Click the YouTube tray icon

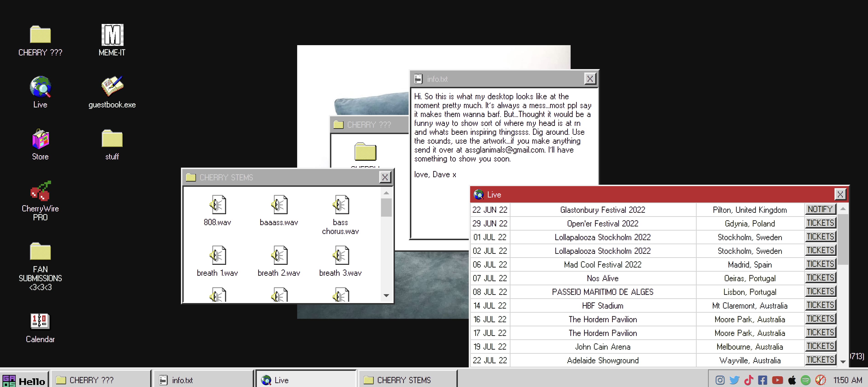pyautogui.click(x=777, y=380)
